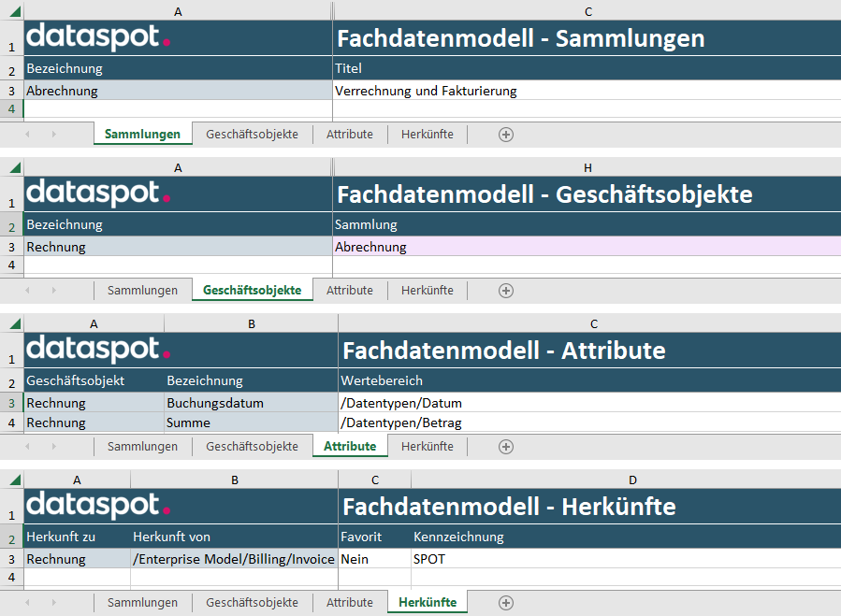Select the Kennzeichnung cell with SPOT
841x616 pixels.
click(x=625, y=559)
